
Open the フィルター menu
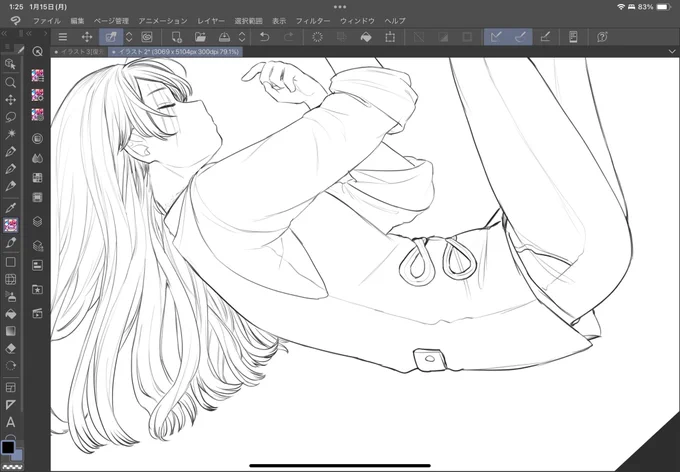point(313,21)
